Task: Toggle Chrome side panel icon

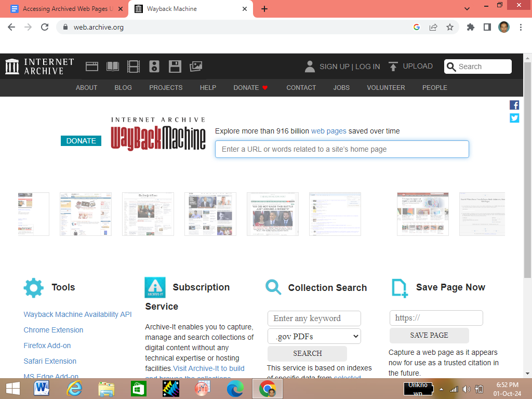Action: pos(487,27)
